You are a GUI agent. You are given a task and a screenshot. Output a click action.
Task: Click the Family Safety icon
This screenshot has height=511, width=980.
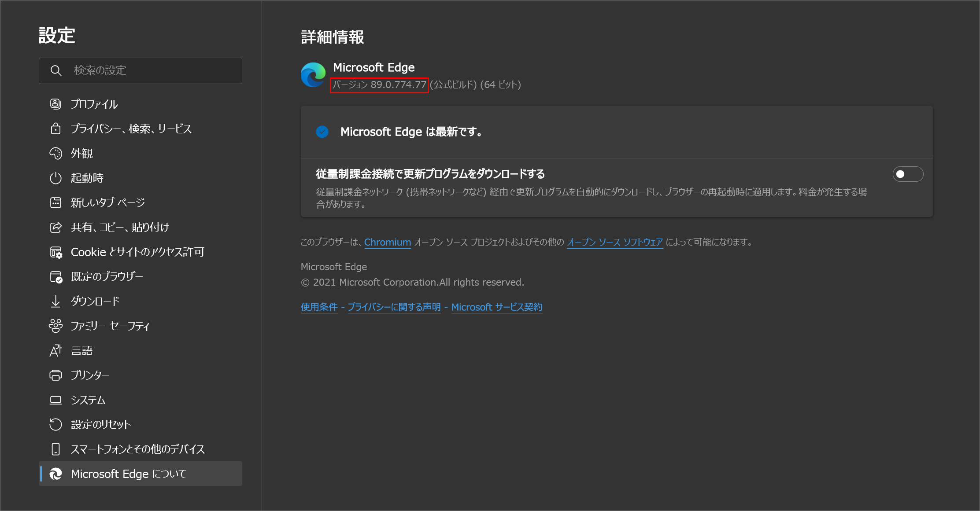click(x=55, y=326)
